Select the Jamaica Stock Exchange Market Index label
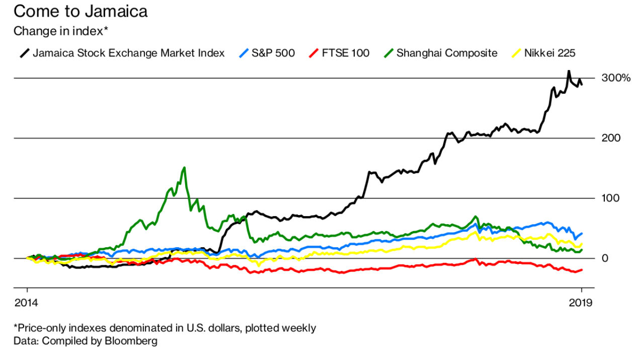 tap(128, 53)
